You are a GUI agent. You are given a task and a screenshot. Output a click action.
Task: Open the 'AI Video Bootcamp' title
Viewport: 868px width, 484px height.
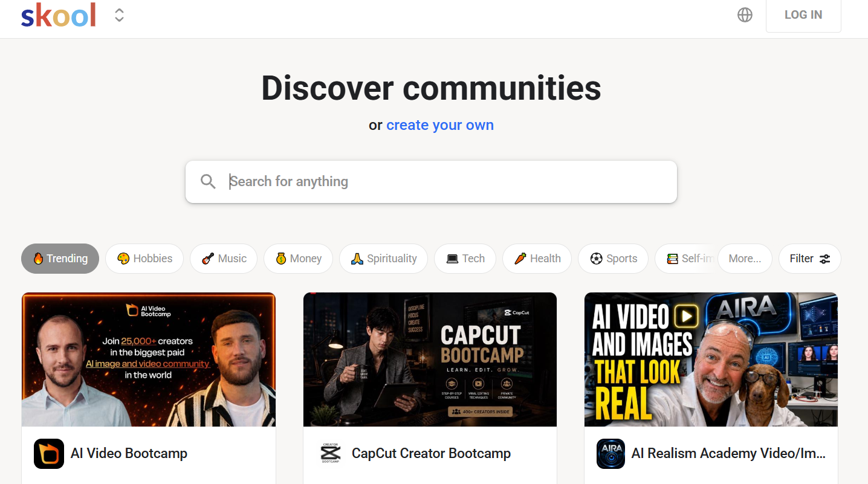click(x=129, y=454)
